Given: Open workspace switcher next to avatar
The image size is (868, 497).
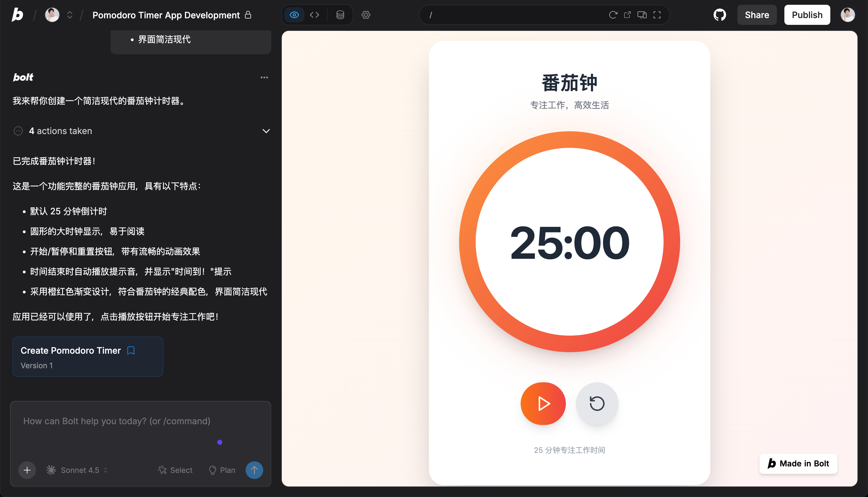Looking at the screenshot, I should coord(70,15).
